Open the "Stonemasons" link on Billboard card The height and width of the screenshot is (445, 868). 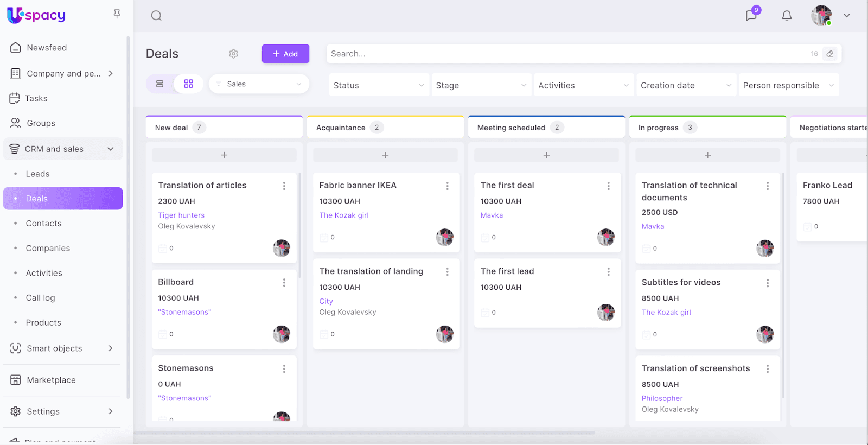[x=184, y=312]
